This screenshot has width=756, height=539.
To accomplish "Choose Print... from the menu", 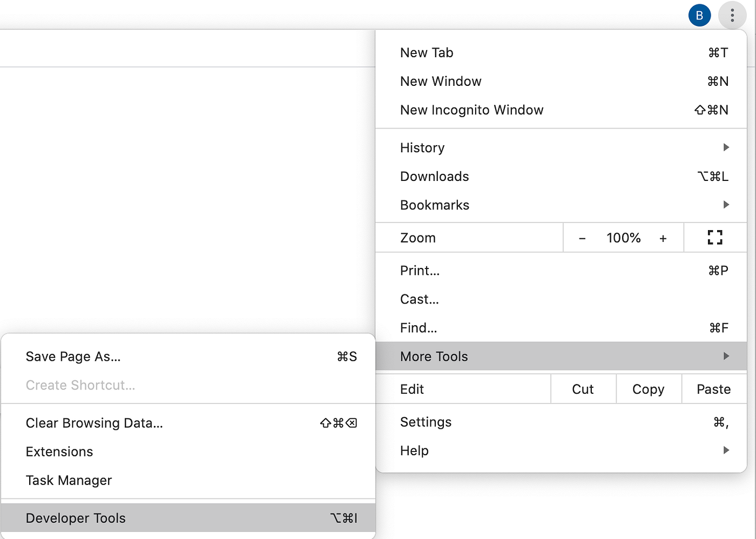I will click(x=561, y=270).
